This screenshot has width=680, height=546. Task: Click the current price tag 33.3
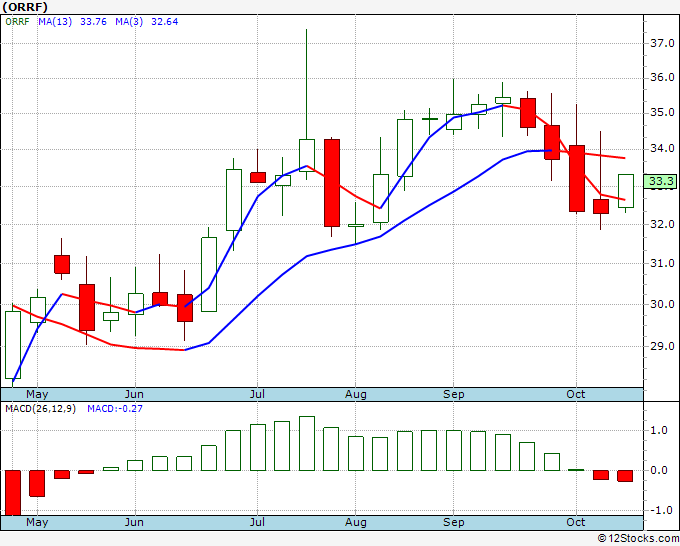[x=660, y=181]
